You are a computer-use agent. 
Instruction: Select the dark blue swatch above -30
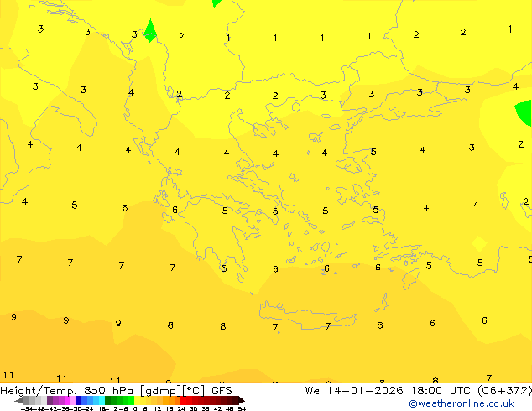point(79,400)
